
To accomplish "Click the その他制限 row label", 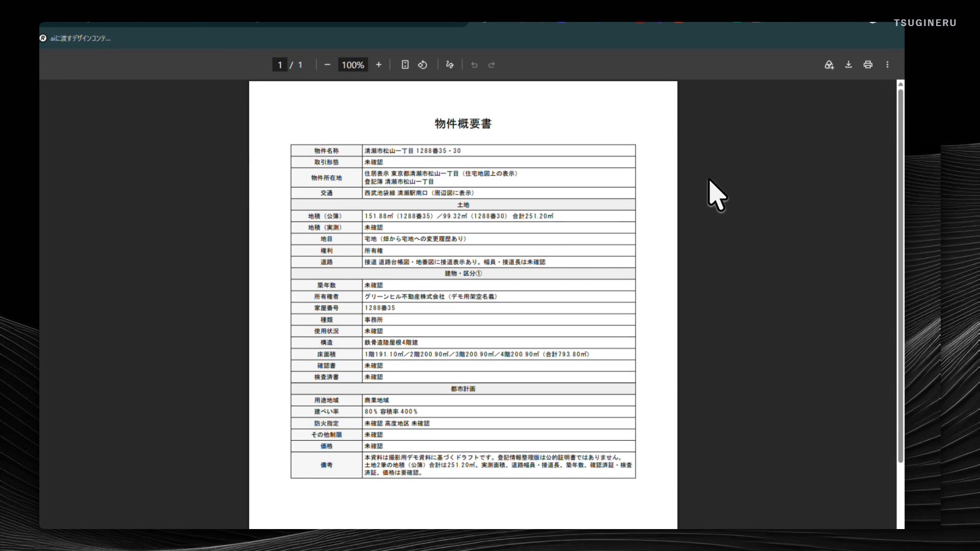I will coord(326,435).
